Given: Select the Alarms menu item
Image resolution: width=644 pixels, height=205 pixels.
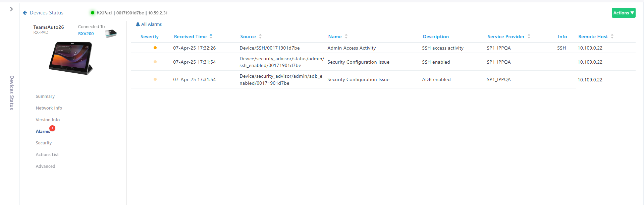Looking at the screenshot, I should point(43,131).
